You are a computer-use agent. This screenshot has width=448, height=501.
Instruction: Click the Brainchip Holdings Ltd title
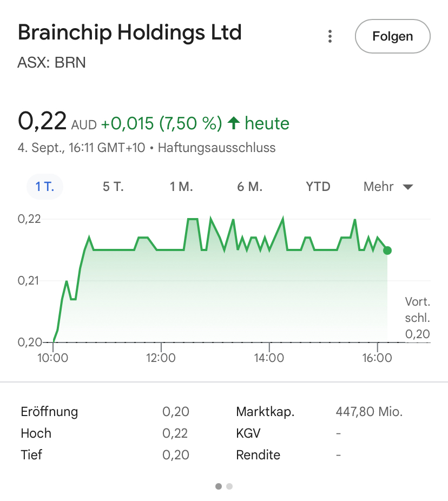pyautogui.click(x=129, y=33)
